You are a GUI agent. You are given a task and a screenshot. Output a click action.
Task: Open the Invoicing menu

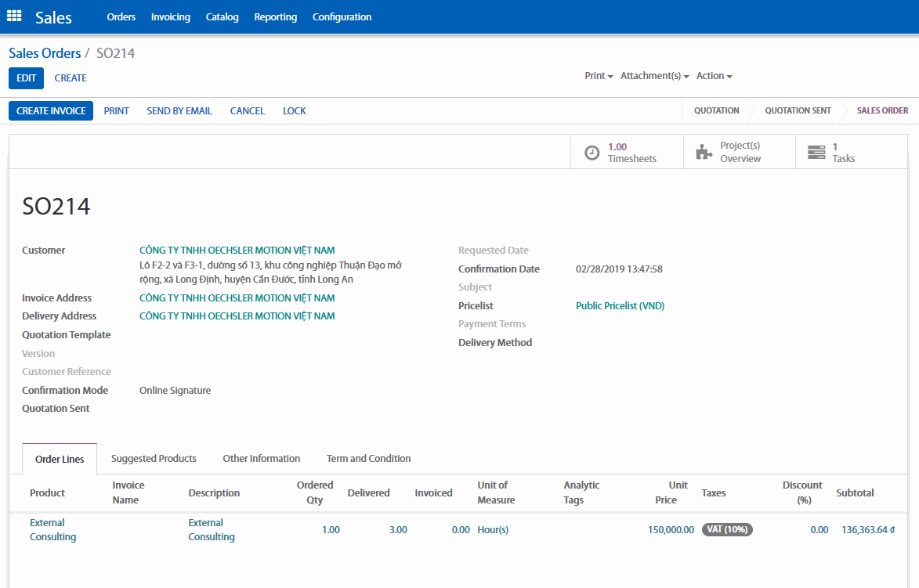tap(170, 16)
